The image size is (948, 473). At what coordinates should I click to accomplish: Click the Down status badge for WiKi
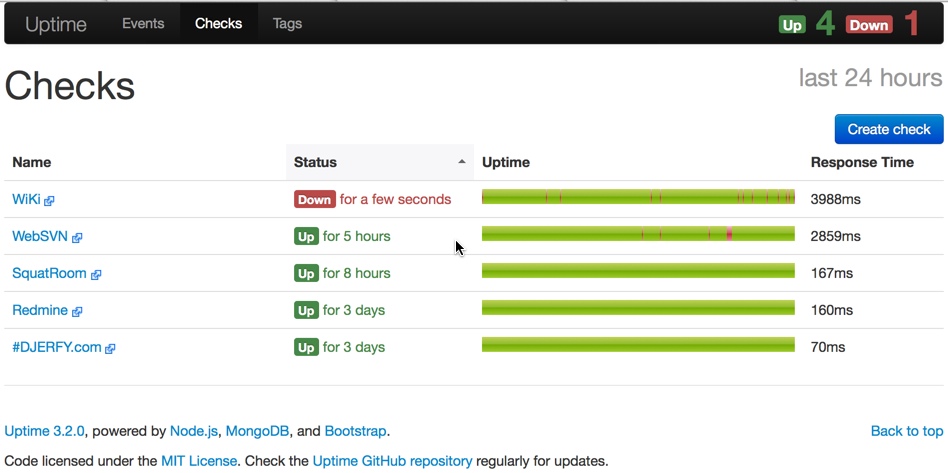tap(314, 199)
